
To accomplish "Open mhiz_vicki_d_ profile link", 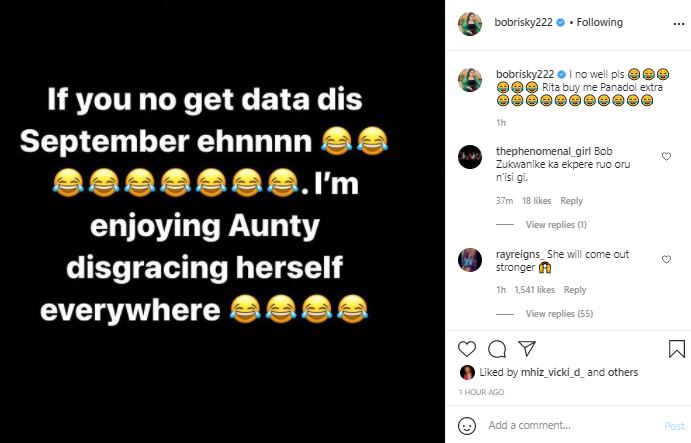I will point(553,372).
